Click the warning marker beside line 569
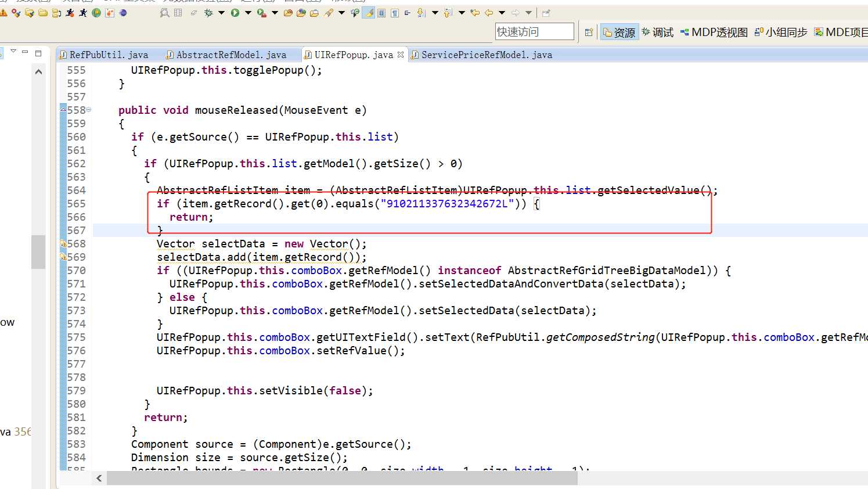The image size is (868, 489). point(63,257)
